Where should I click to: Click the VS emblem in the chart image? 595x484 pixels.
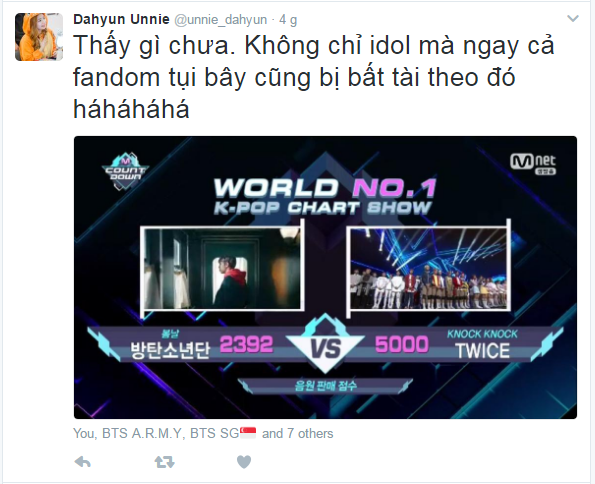(x=326, y=344)
